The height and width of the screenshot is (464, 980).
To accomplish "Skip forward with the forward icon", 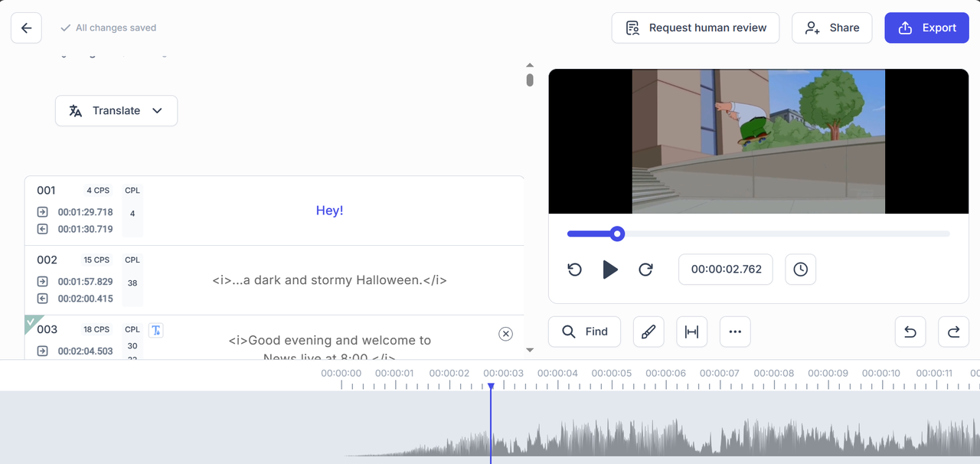I will point(645,270).
